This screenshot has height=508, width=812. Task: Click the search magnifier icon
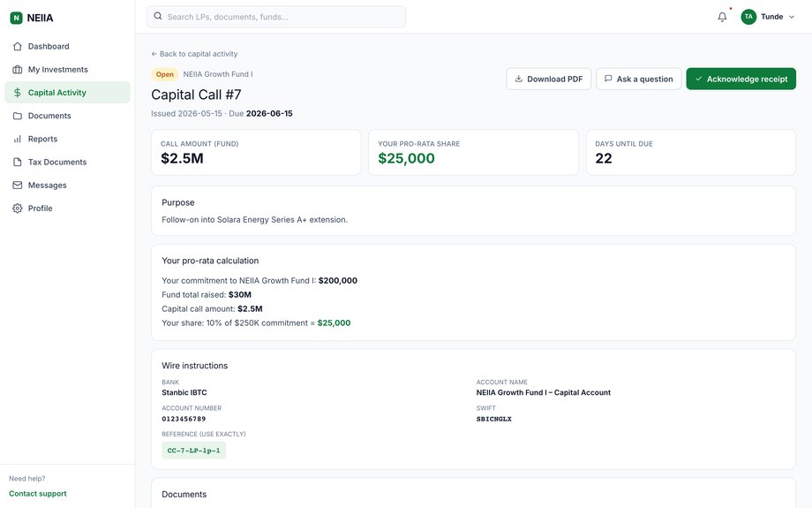pyautogui.click(x=158, y=17)
